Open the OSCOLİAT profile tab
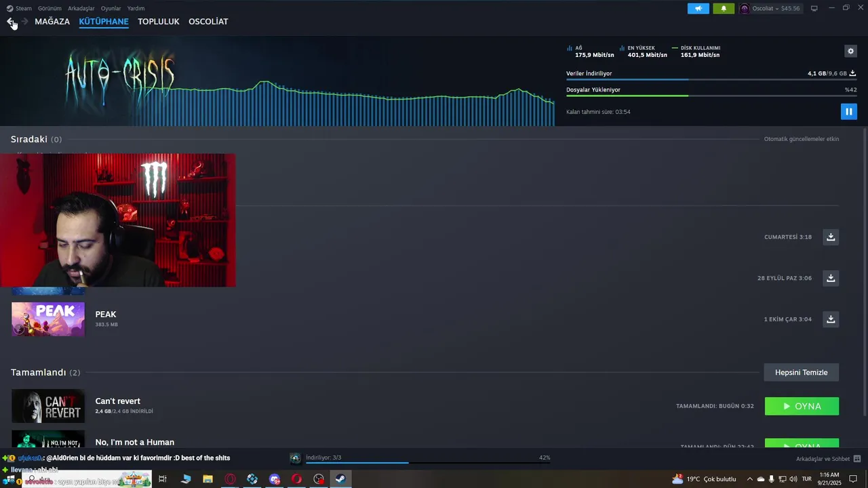Image resolution: width=868 pixels, height=488 pixels. pos(208,22)
